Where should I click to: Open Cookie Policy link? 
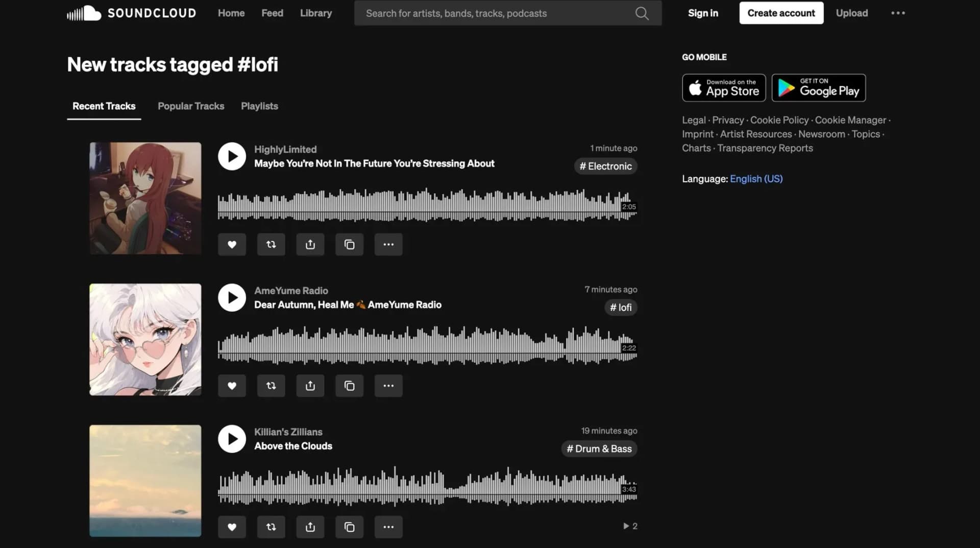[779, 120]
